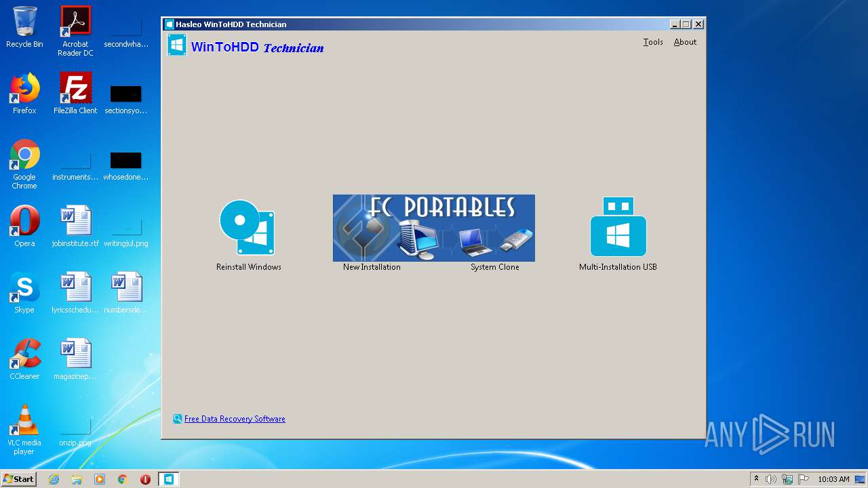Open the Windows Start menu

point(18,479)
